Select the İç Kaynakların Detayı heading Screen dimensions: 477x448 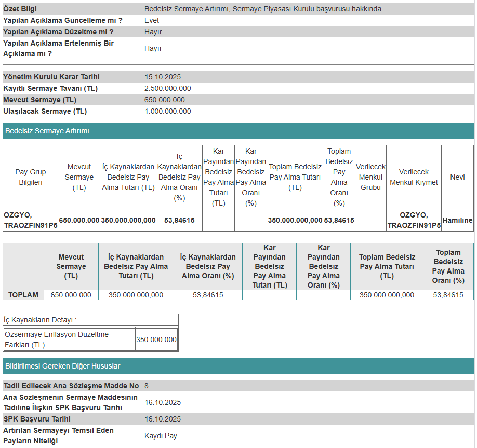40,320
